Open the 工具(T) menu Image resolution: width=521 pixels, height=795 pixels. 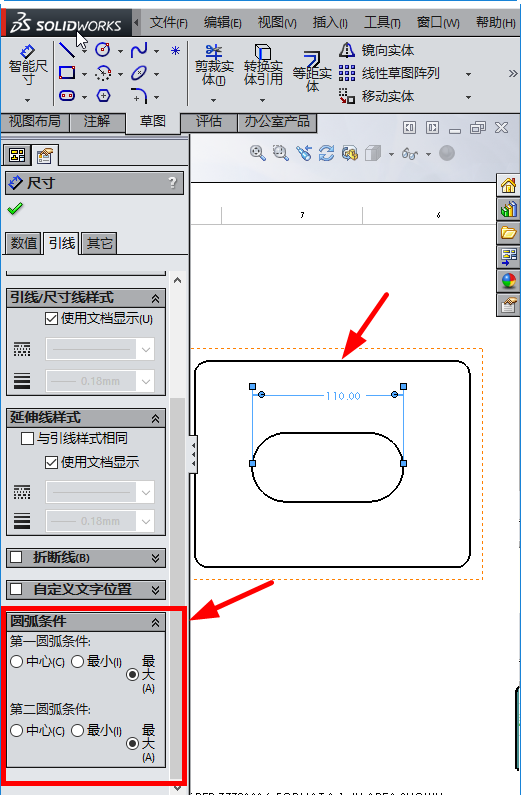pyautogui.click(x=382, y=22)
